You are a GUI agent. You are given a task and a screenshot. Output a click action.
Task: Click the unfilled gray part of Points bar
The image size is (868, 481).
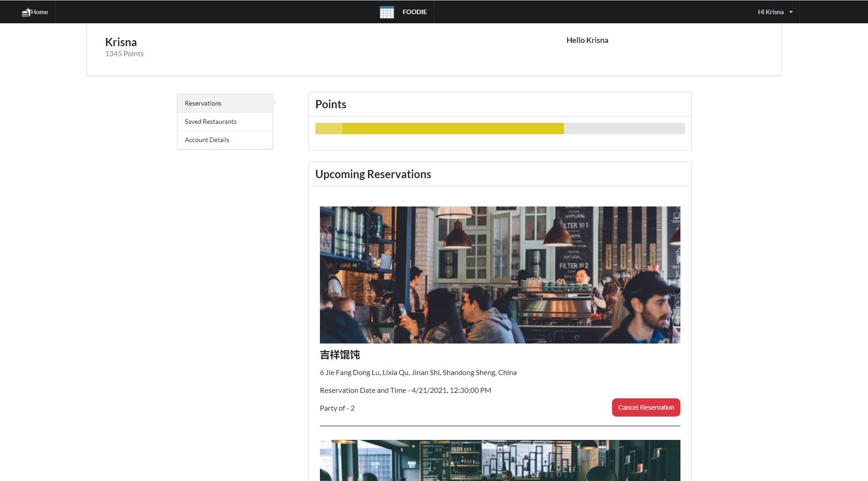(624, 129)
